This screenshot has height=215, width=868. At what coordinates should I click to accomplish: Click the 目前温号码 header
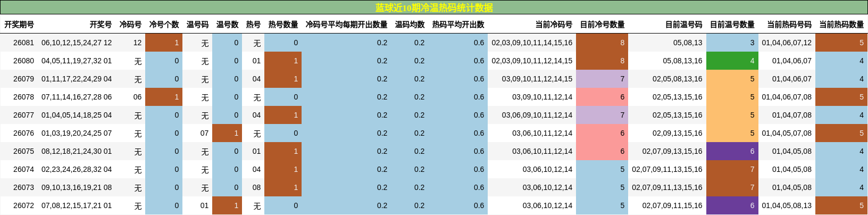(x=684, y=24)
